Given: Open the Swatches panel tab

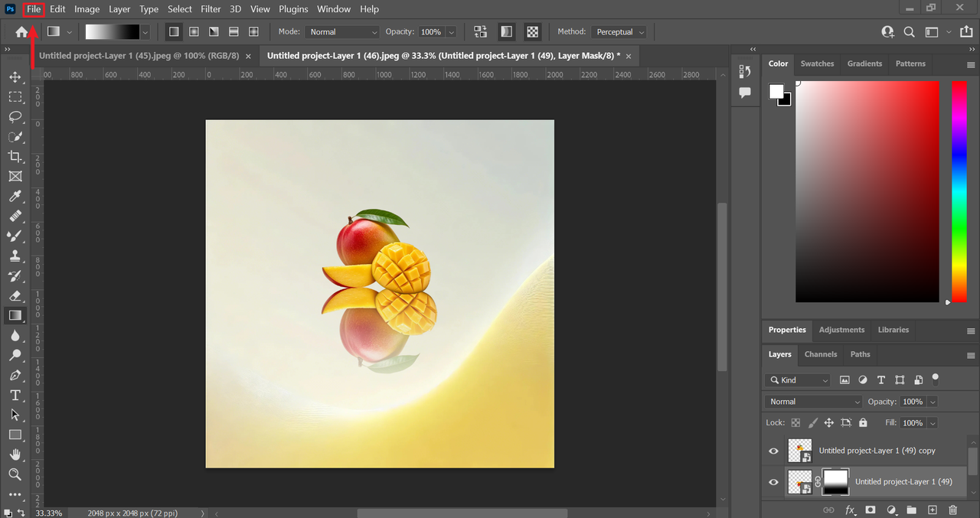Looking at the screenshot, I should coord(817,64).
